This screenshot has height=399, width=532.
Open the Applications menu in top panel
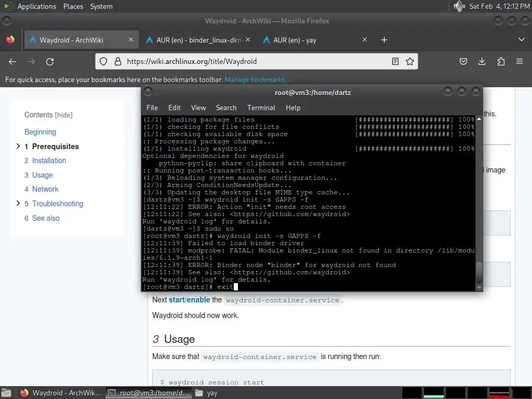[x=37, y=6]
